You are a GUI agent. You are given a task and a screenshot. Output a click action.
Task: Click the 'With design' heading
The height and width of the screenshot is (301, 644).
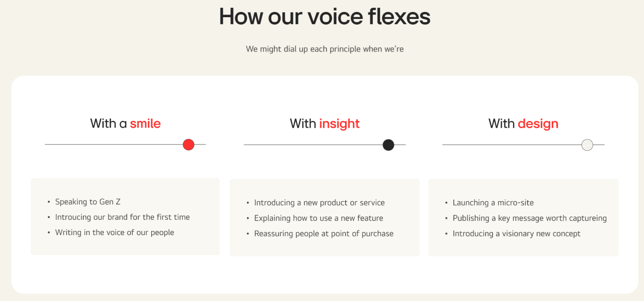click(x=523, y=123)
